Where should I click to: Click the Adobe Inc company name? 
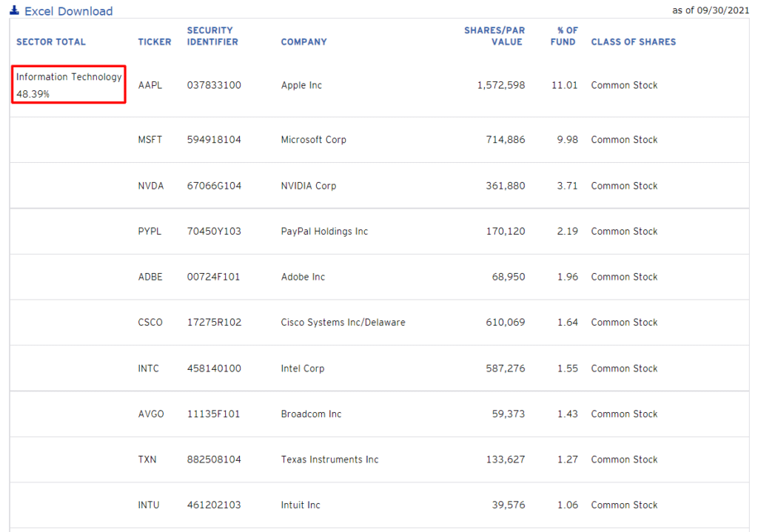(303, 277)
